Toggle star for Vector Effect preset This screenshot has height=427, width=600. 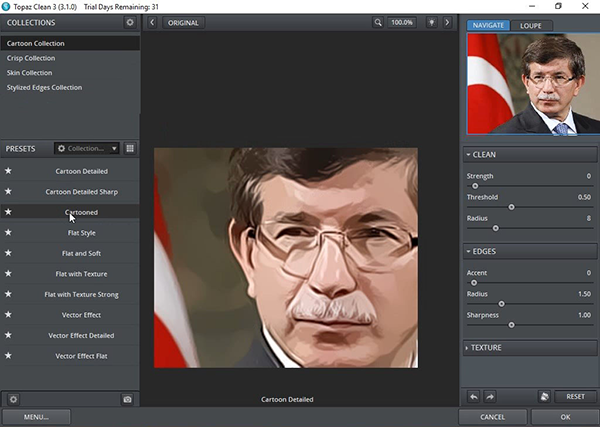[x=9, y=315]
